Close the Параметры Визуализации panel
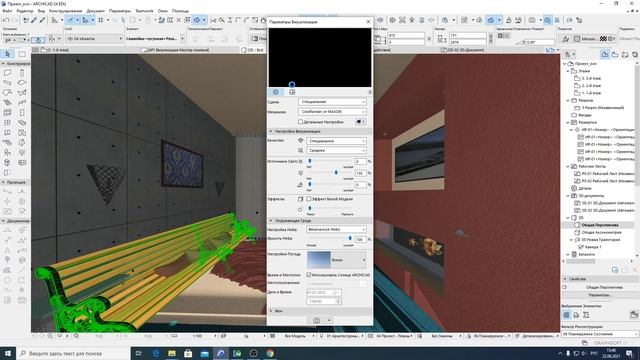This screenshot has height=360, width=640. (368, 22)
